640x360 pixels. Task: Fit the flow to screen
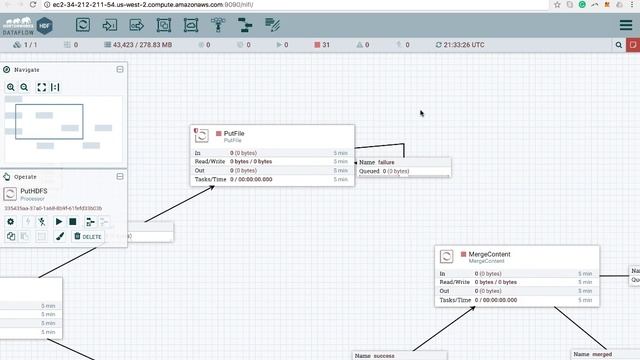(42, 87)
